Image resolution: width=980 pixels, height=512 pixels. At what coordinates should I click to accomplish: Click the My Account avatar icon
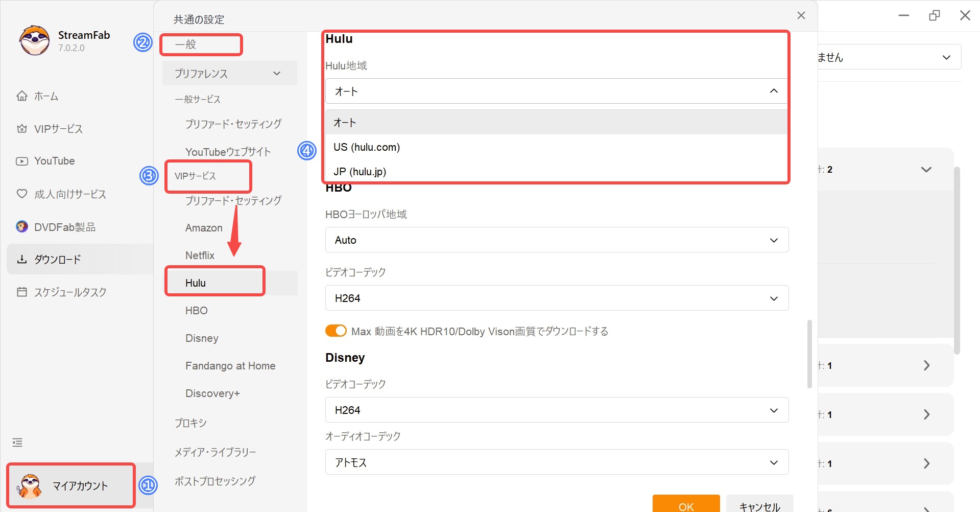click(30, 485)
